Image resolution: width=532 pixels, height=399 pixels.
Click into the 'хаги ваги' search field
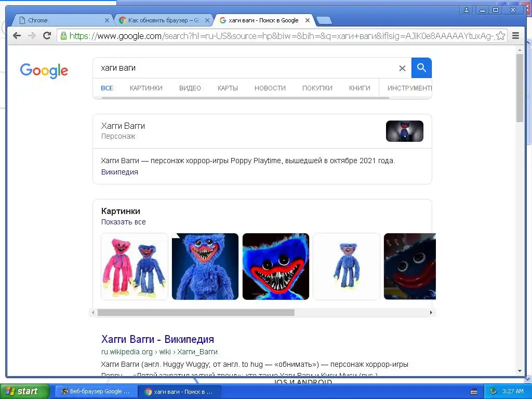pos(244,68)
